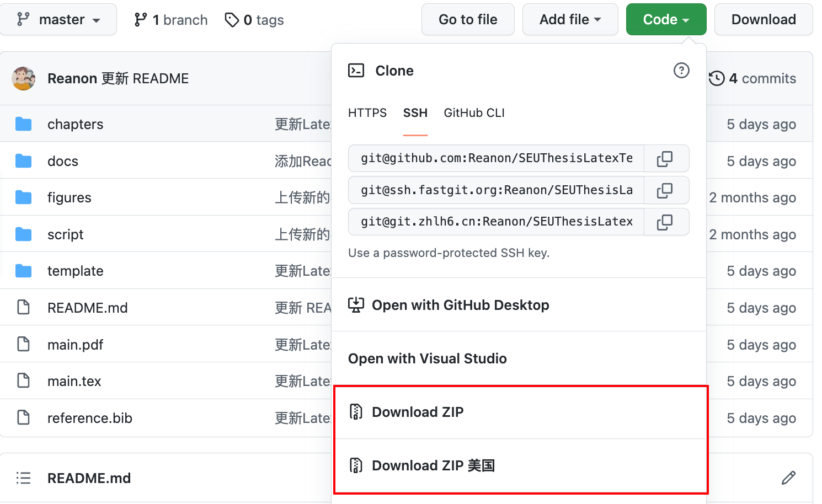Click the copy icon for github.com SSH URL
This screenshot has width=822, height=504.
[666, 158]
